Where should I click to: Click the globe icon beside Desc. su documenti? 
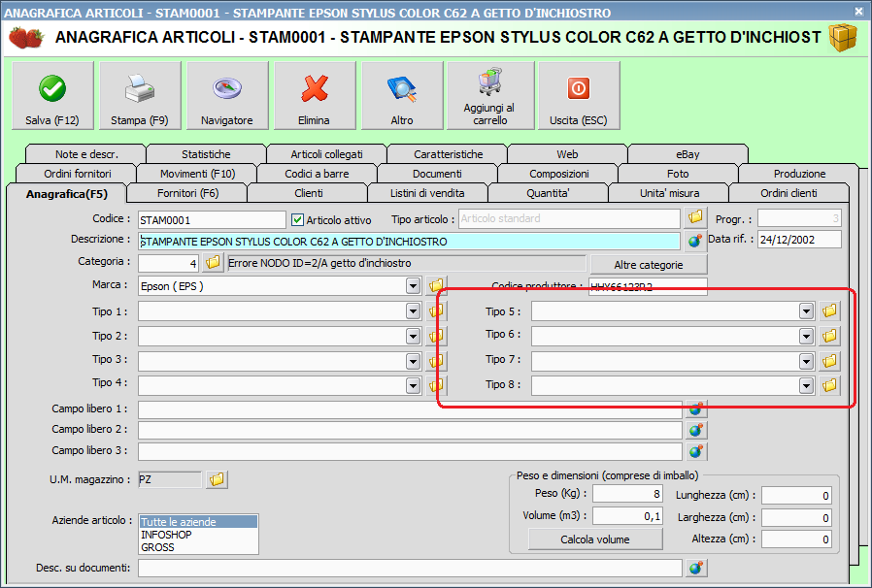point(695,568)
